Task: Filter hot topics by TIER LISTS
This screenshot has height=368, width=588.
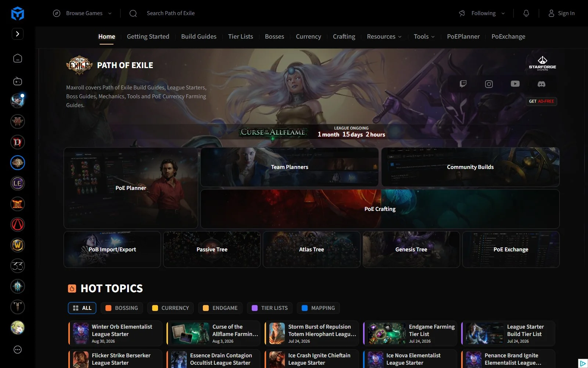Action: click(x=270, y=308)
